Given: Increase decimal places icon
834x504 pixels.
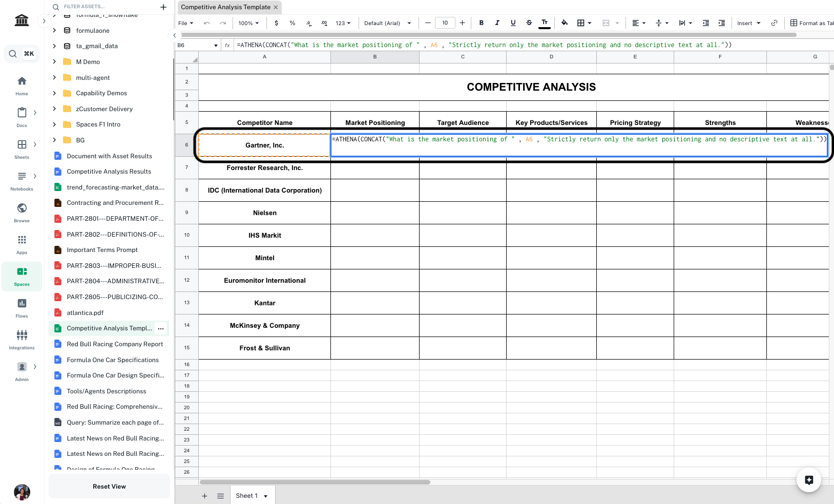Looking at the screenshot, I should [x=324, y=23].
